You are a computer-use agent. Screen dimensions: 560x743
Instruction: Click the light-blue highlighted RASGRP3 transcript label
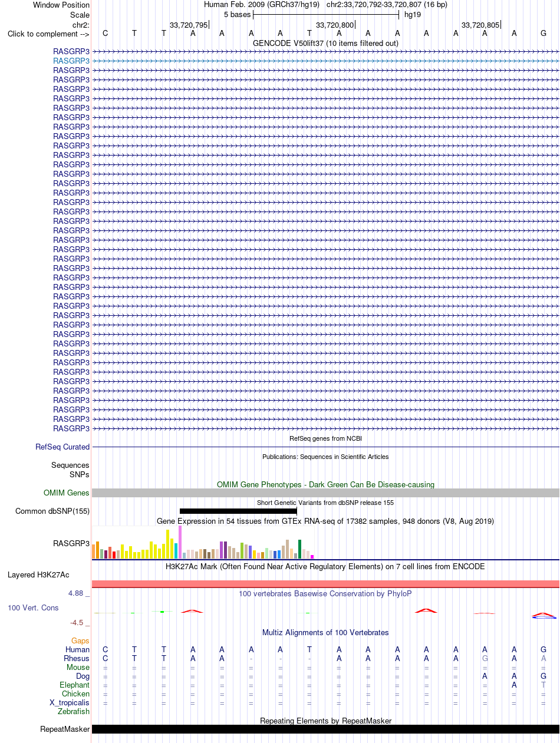(x=71, y=61)
